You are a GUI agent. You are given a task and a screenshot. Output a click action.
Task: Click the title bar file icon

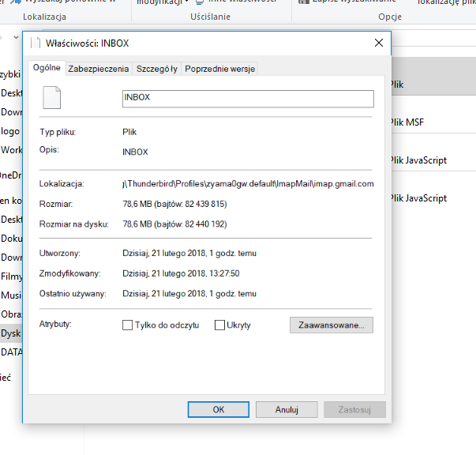tap(36, 43)
